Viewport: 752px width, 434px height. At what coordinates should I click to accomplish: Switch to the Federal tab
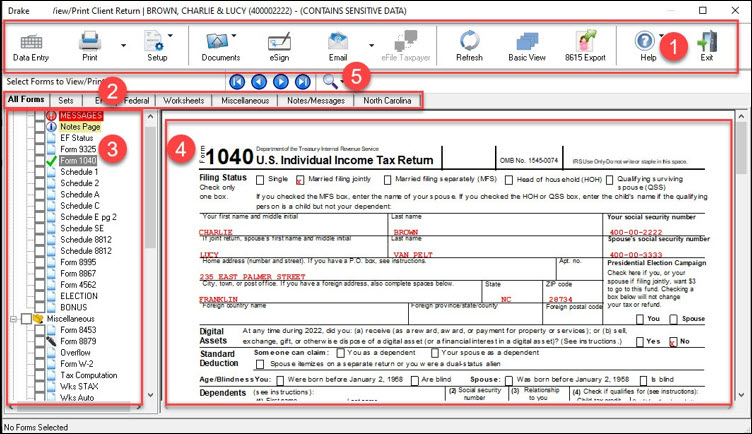coord(137,101)
